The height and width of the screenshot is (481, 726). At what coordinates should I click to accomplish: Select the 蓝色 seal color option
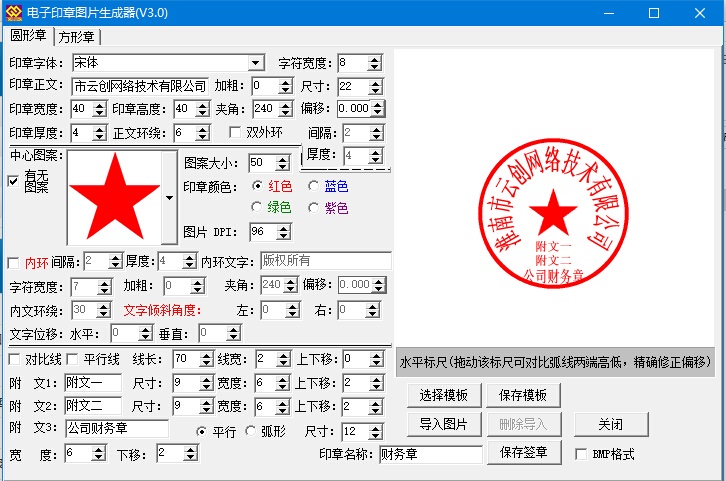(x=314, y=186)
